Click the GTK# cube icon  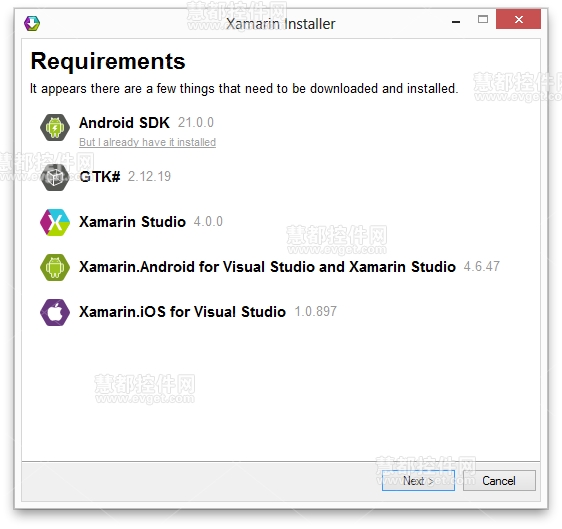[55, 177]
